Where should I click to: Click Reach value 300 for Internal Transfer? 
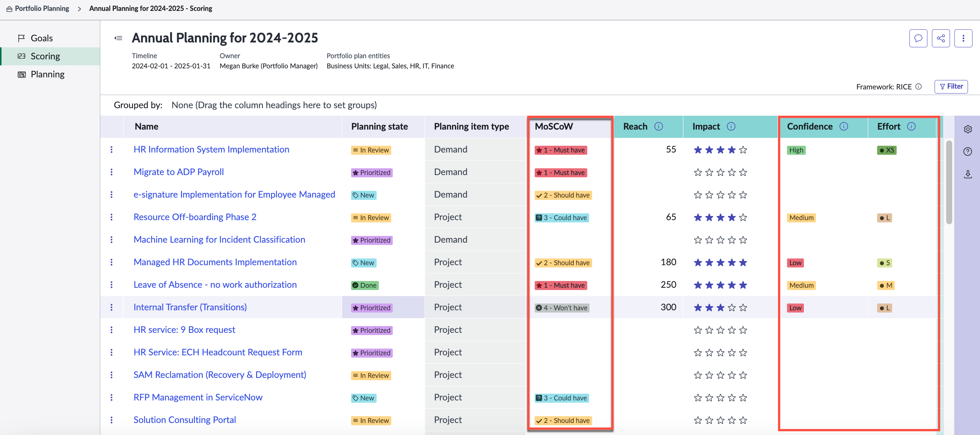coord(668,307)
